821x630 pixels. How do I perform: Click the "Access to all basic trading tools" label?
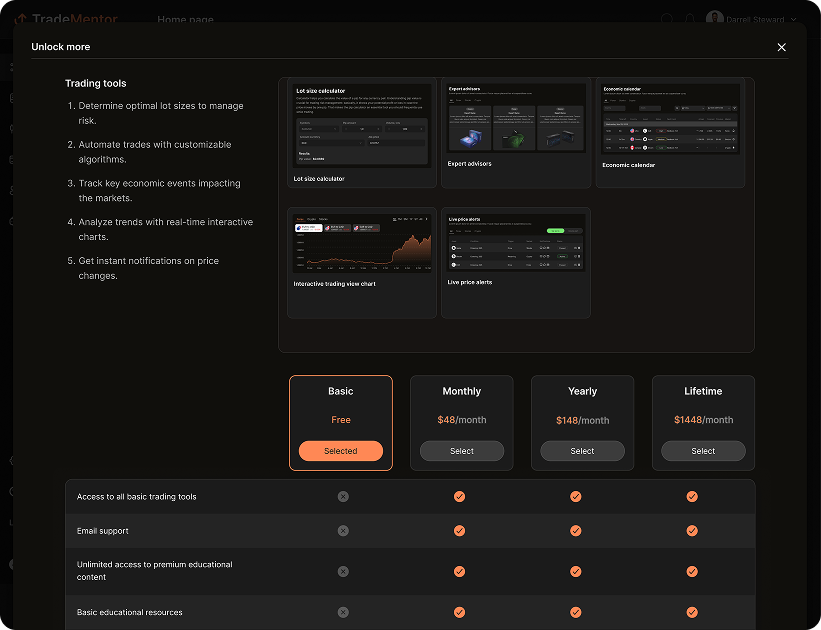pos(137,496)
